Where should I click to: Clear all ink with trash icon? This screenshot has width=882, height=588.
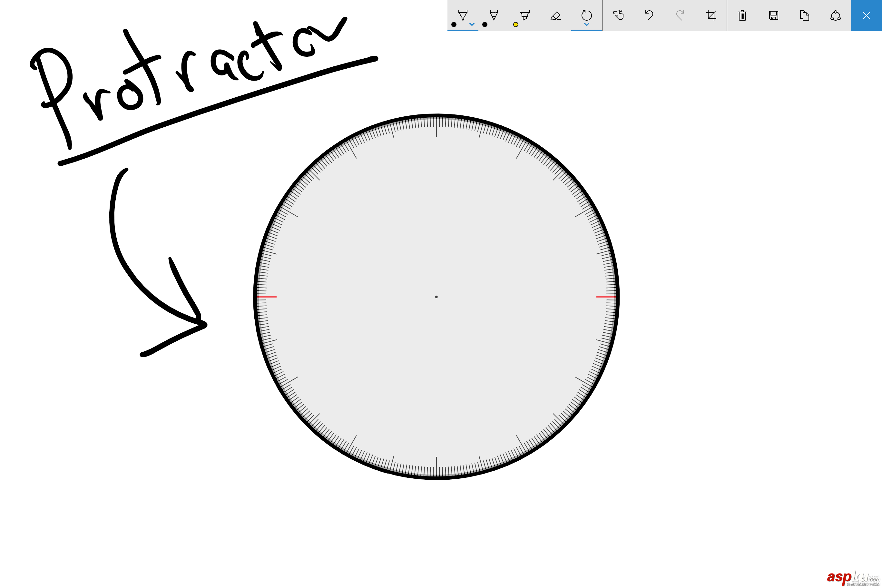click(x=742, y=15)
